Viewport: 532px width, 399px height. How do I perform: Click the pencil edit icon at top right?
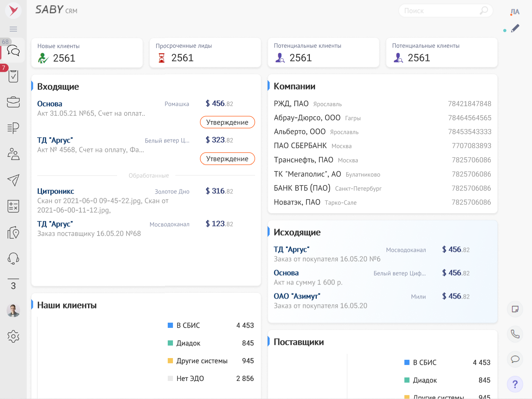pyautogui.click(x=515, y=28)
